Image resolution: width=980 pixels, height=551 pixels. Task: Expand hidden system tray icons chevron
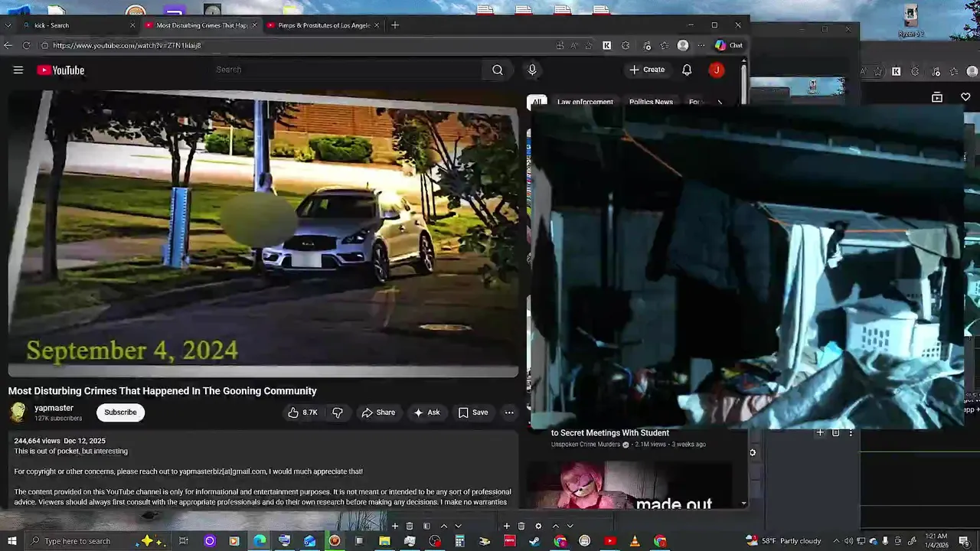836,541
